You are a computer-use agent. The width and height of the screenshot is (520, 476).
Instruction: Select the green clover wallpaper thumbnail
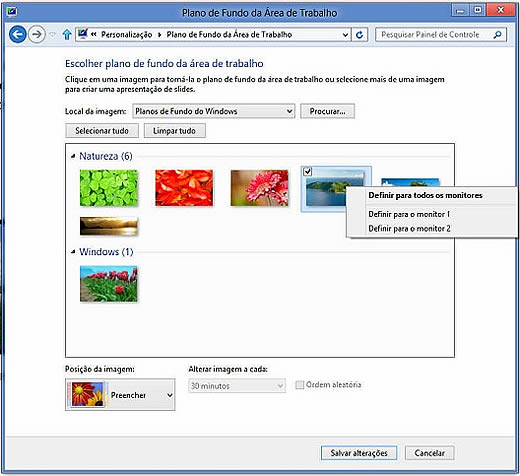point(109,188)
